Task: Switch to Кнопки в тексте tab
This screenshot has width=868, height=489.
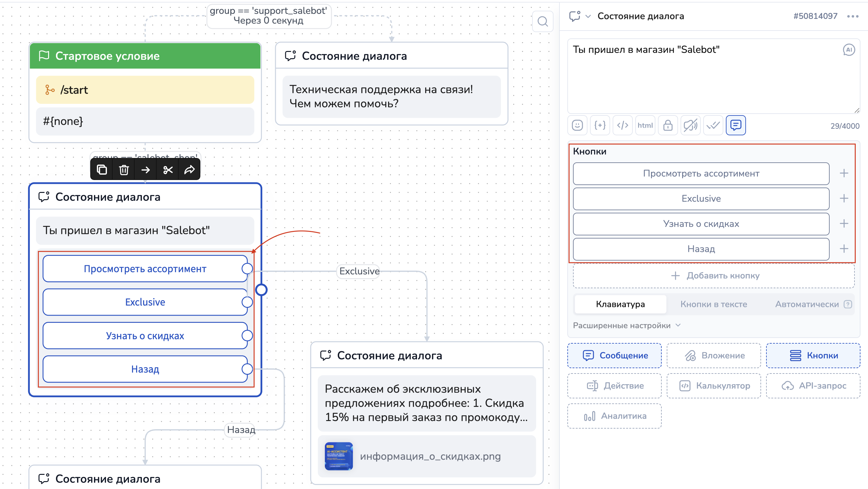Action: 713,304
